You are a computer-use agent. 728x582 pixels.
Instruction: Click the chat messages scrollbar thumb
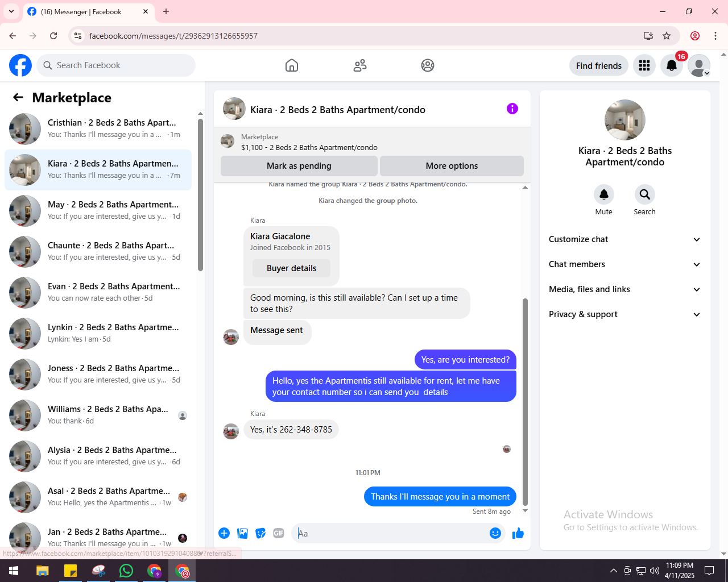tap(525, 401)
